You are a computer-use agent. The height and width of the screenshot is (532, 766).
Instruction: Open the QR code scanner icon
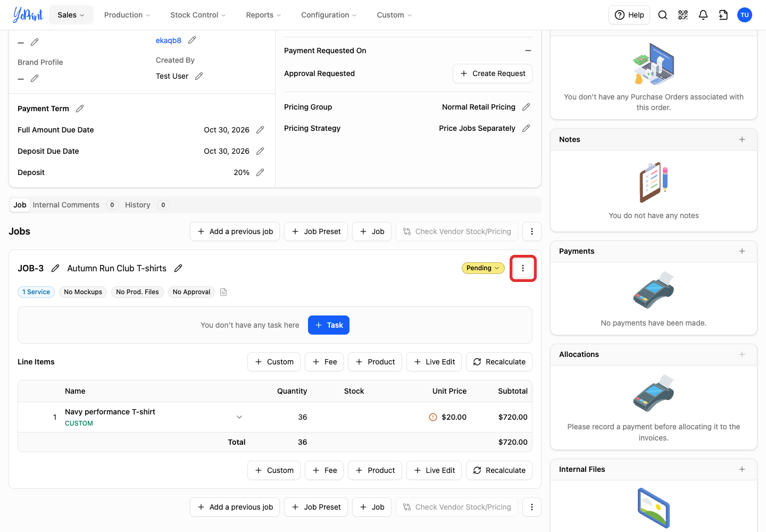683,15
